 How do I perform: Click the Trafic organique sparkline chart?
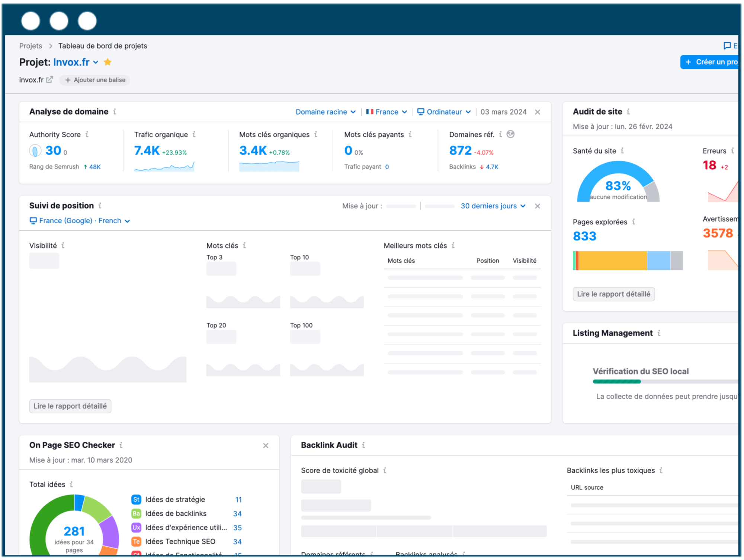[164, 166]
